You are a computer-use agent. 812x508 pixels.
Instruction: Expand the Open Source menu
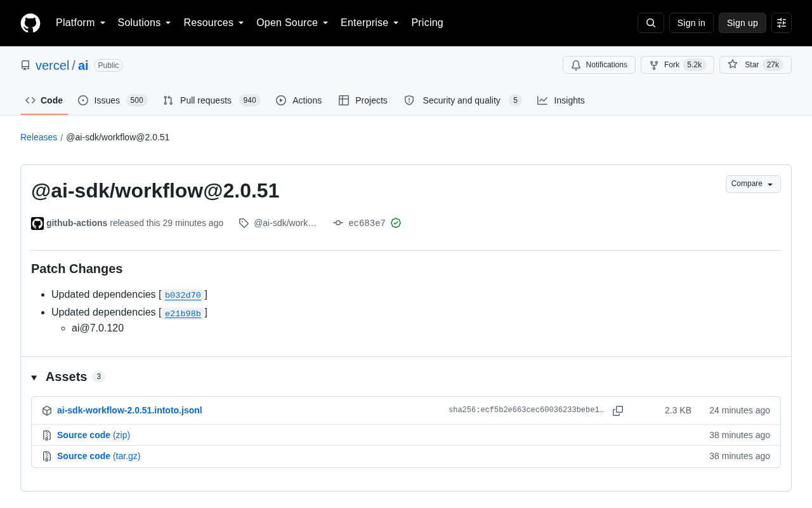292,23
